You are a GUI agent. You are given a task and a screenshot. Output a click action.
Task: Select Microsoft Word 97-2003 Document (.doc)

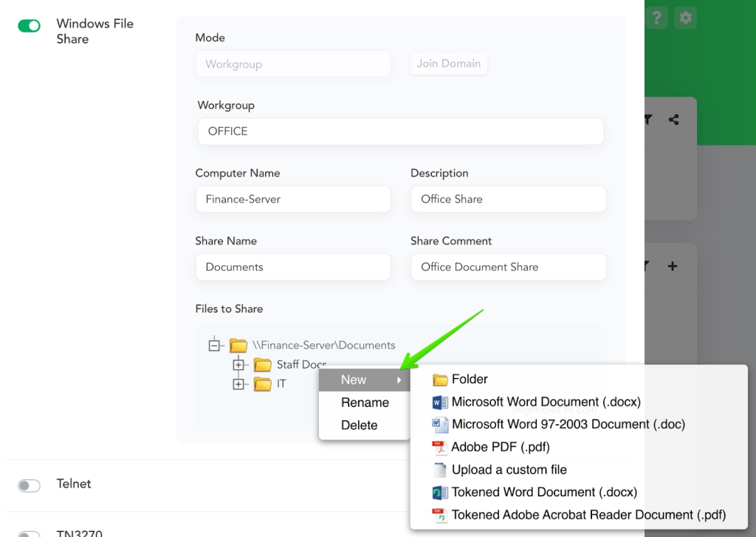568,425
